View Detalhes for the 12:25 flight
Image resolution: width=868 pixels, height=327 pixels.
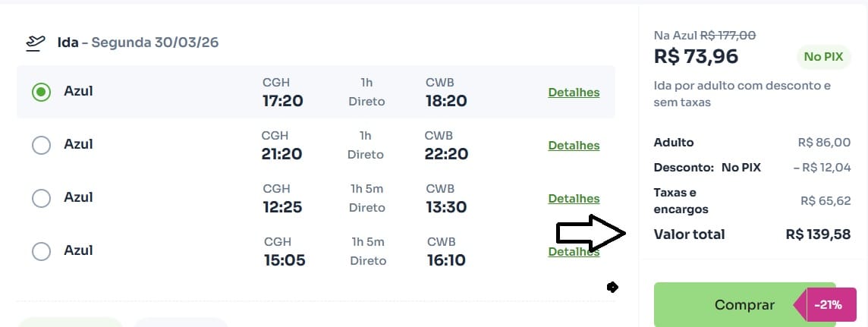coord(574,199)
